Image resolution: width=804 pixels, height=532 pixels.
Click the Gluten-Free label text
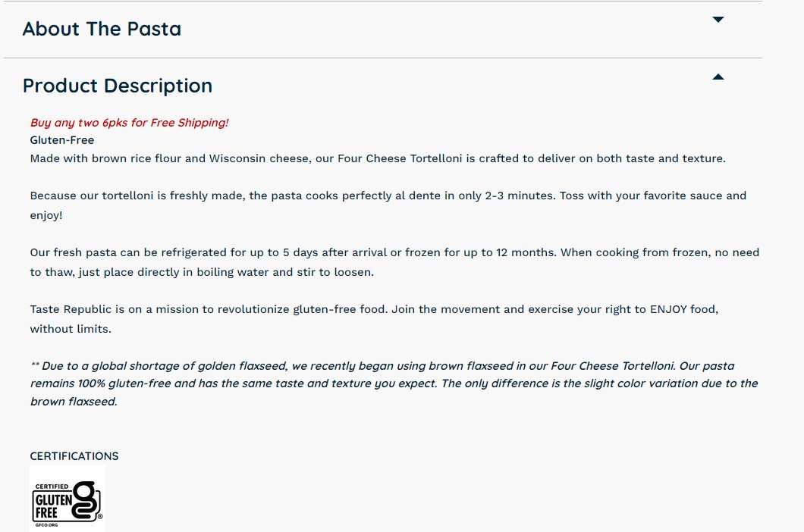62,140
